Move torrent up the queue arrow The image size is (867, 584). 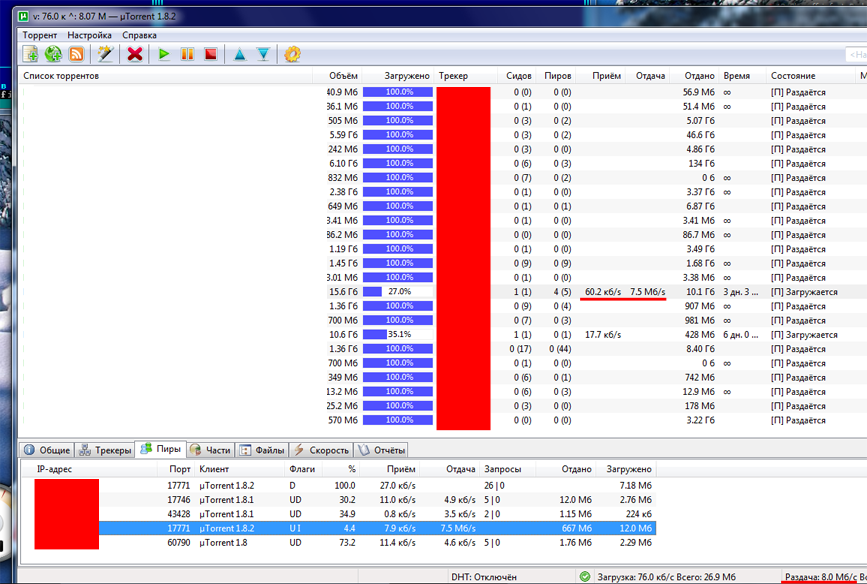tap(240, 54)
